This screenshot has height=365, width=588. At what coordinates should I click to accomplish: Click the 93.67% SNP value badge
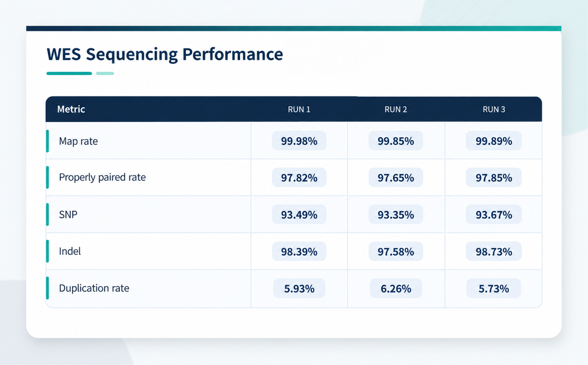(x=494, y=214)
